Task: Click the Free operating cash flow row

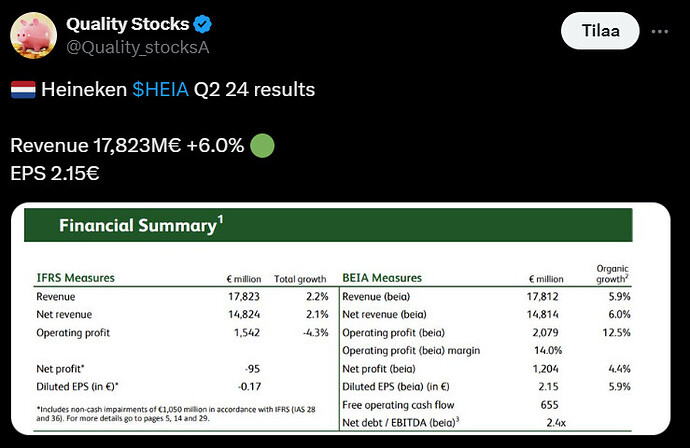Action: [x=398, y=405]
